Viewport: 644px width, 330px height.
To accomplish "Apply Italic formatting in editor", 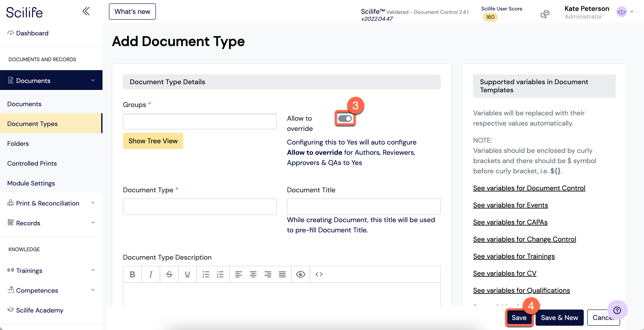I will tap(151, 274).
